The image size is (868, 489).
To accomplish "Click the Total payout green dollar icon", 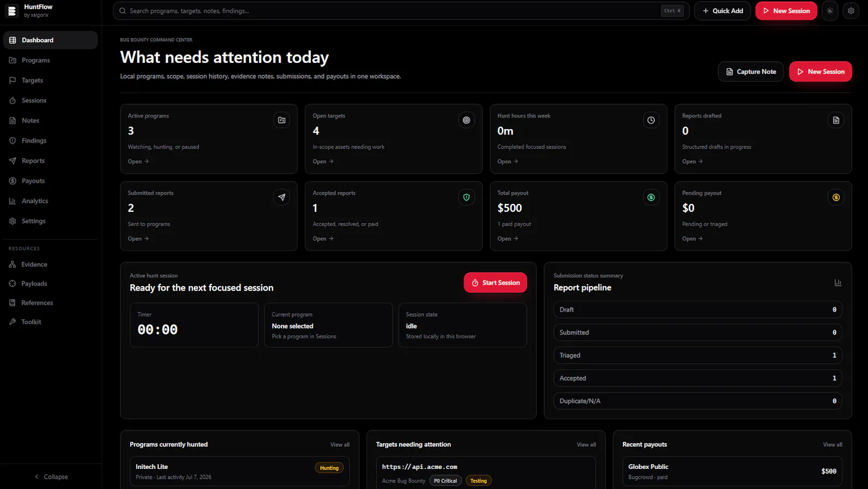I will click(651, 197).
